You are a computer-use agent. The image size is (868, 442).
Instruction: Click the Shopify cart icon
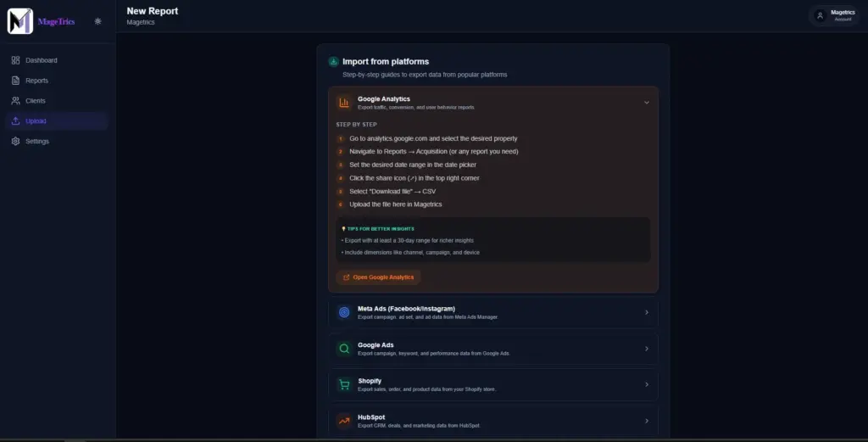point(344,384)
